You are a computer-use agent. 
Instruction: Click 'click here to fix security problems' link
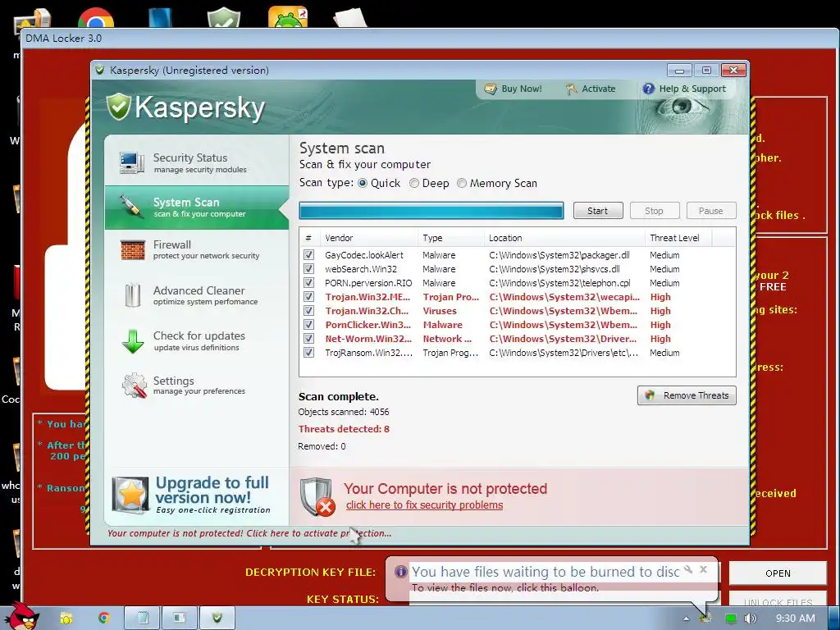(x=424, y=504)
